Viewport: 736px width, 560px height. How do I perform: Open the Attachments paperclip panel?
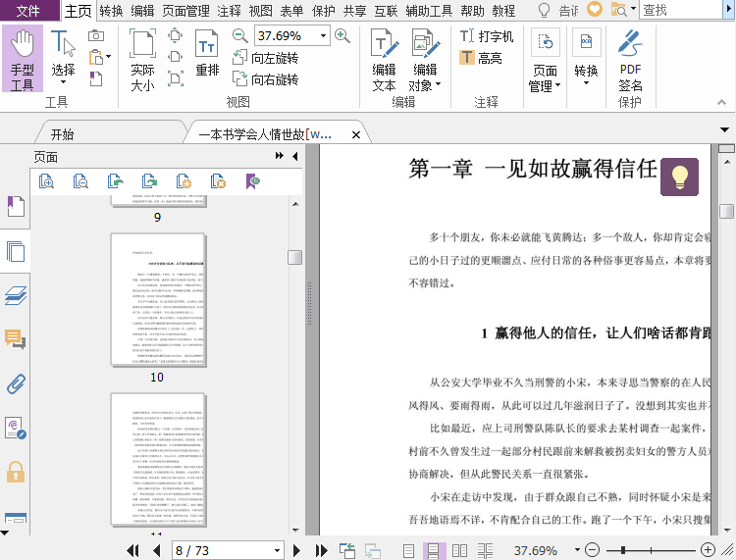(16, 383)
